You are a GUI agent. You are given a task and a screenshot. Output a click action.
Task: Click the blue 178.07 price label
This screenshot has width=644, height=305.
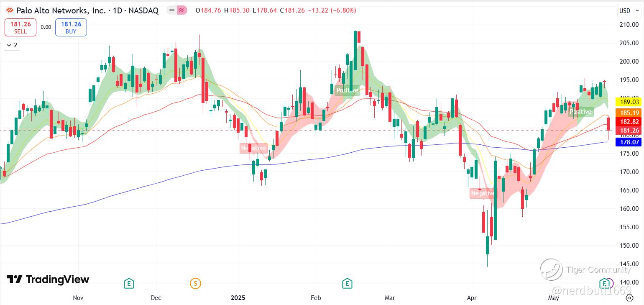coord(629,142)
